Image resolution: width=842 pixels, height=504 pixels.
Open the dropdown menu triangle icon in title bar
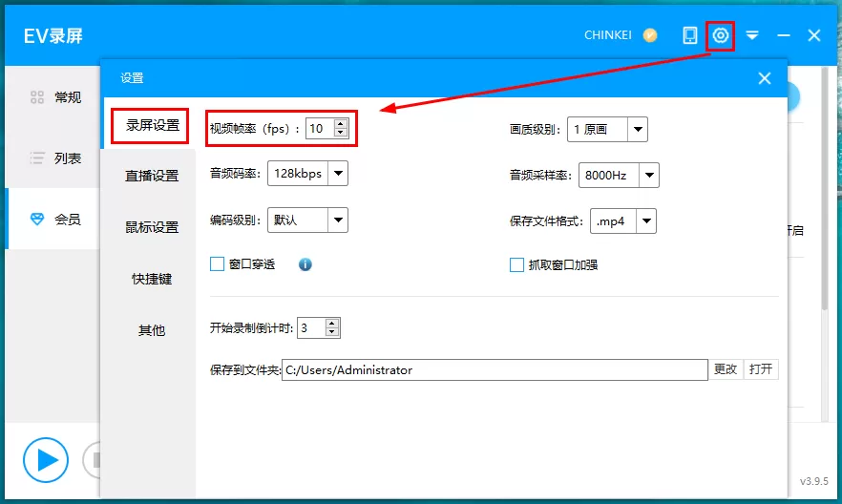click(752, 36)
